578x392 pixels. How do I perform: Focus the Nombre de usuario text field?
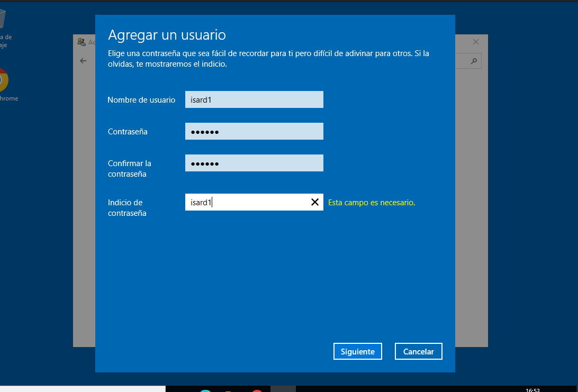click(254, 99)
